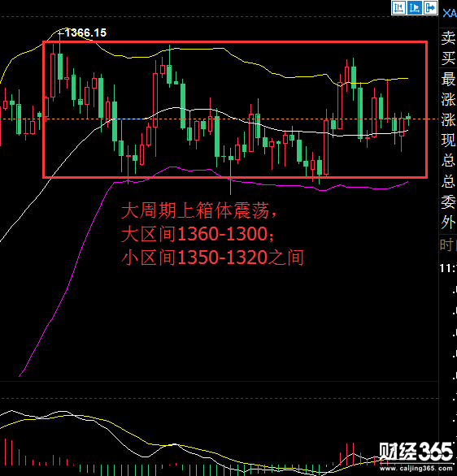Select the 最 row in the quote panel
The height and width of the screenshot is (476, 457).
coord(448,79)
